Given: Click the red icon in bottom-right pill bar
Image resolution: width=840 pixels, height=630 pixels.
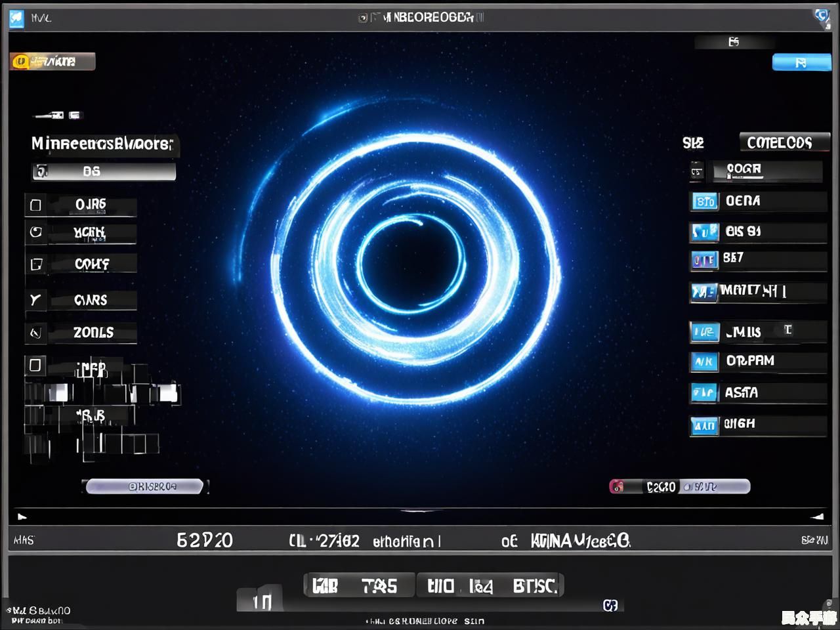Looking at the screenshot, I should coord(617,486).
